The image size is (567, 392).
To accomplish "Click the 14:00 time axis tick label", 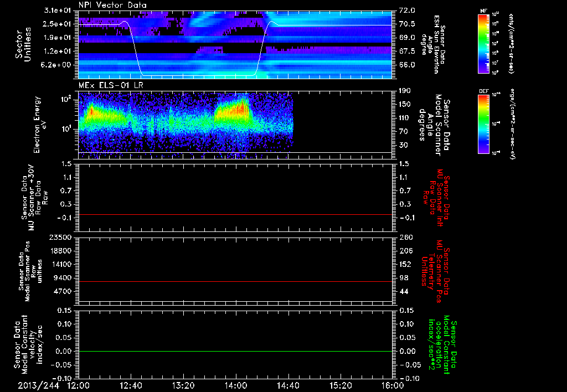I will click(x=235, y=385).
